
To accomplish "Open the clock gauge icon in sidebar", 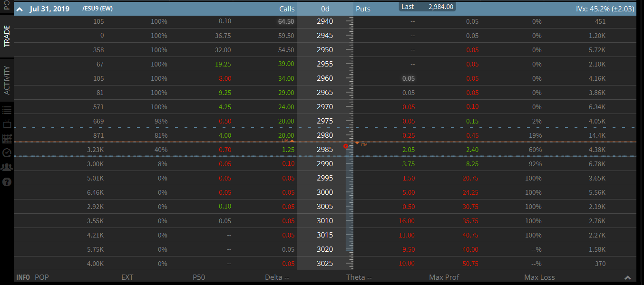I will point(7,153).
